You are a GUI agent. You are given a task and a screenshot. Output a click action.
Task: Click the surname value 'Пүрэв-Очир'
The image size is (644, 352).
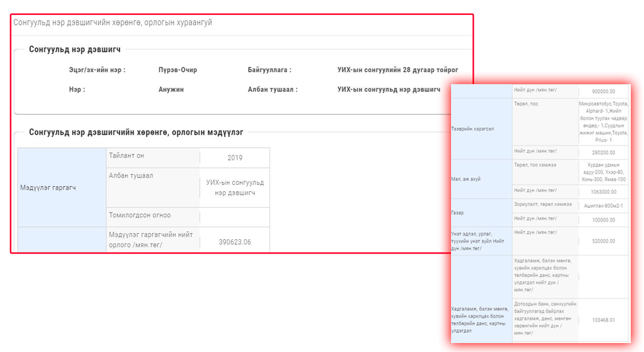(x=177, y=70)
